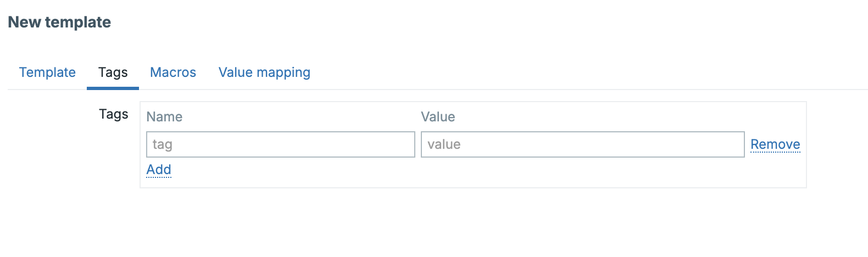868x257 pixels.
Task: Add a new tag row
Action: tap(159, 170)
